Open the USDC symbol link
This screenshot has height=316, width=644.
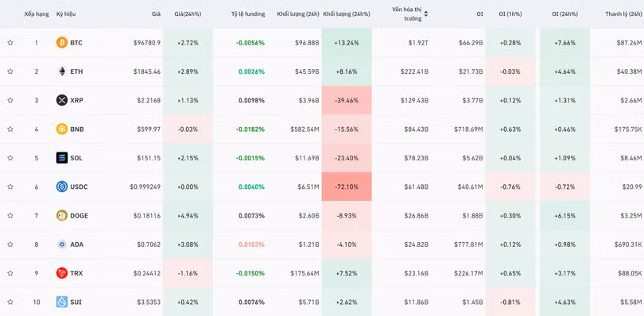click(x=79, y=187)
